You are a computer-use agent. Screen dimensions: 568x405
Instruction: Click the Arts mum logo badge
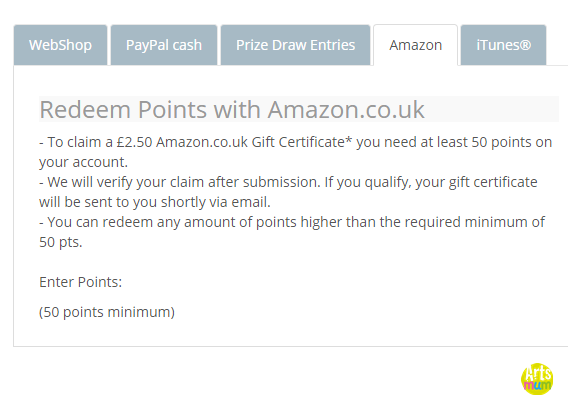click(537, 379)
